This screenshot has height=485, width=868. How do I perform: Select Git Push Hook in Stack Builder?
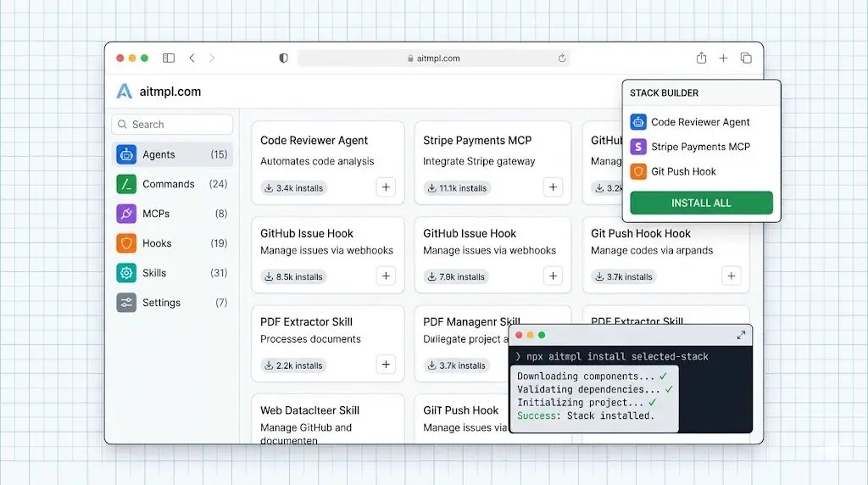coord(701,171)
